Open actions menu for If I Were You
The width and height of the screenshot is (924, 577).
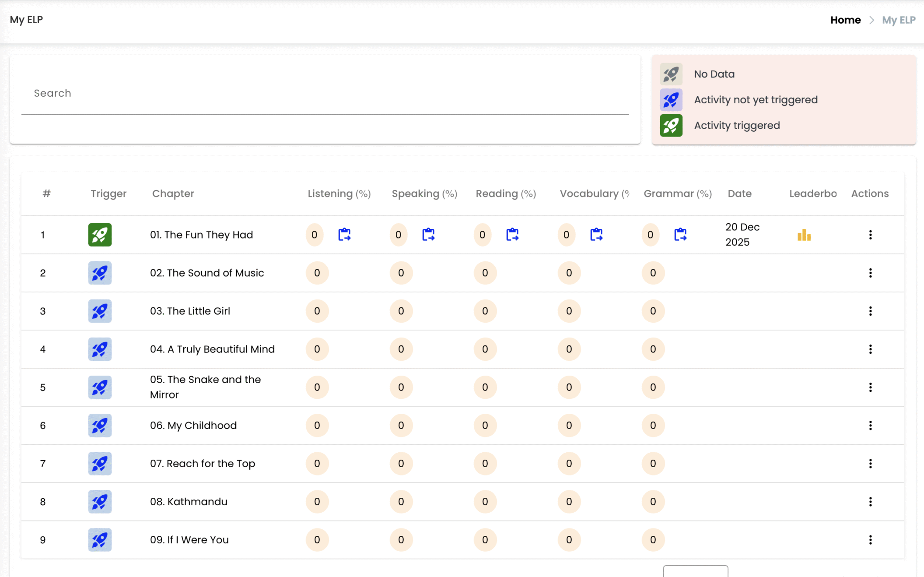(x=870, y=539)
